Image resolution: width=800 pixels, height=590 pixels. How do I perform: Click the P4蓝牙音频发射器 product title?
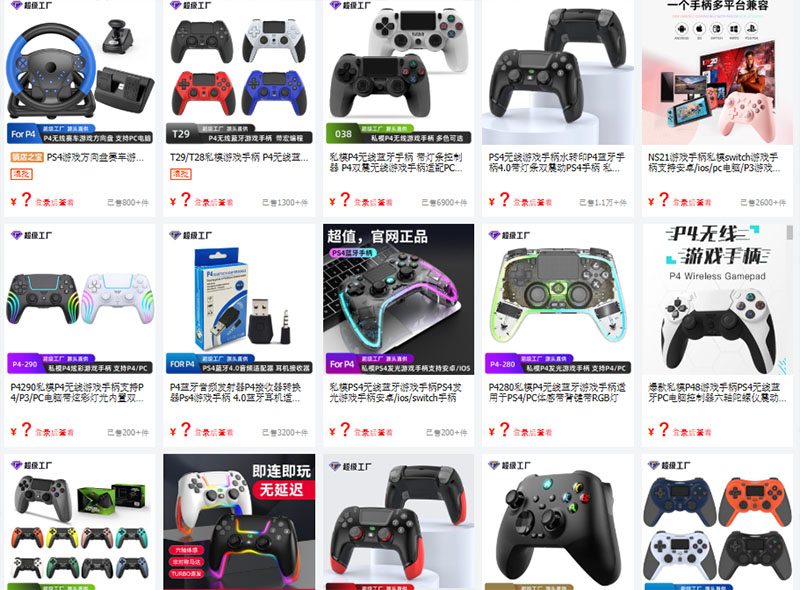tap(235, 392)
